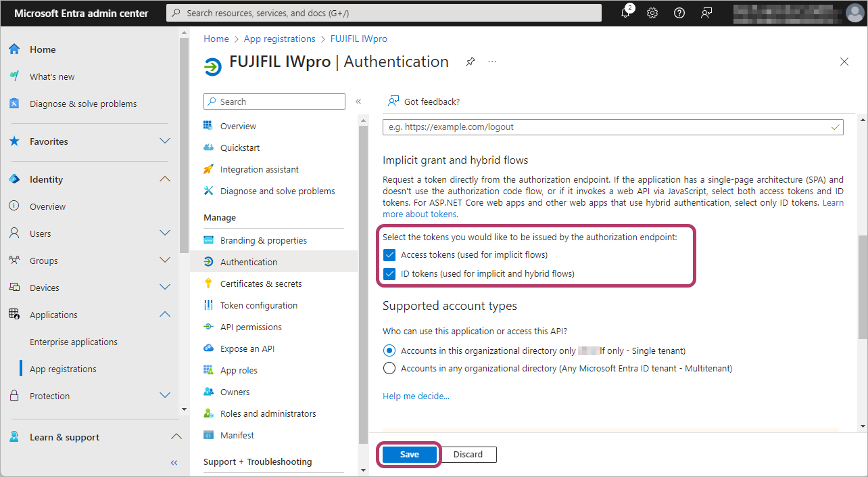Click the Manifest icon
The image size is (868, 477).
(208, 435)
